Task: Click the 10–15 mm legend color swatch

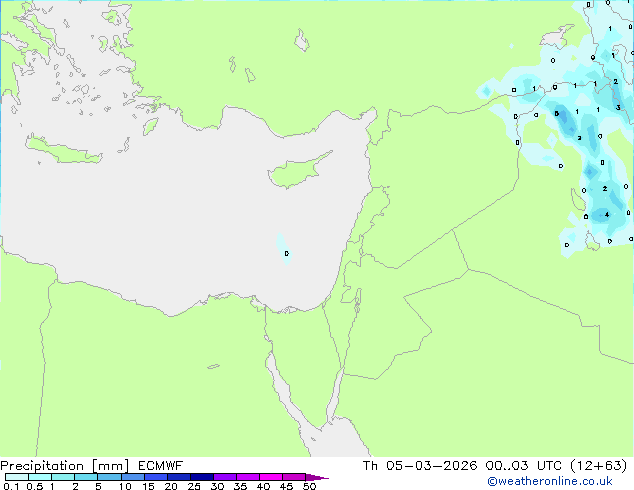Action: (132, 477)
